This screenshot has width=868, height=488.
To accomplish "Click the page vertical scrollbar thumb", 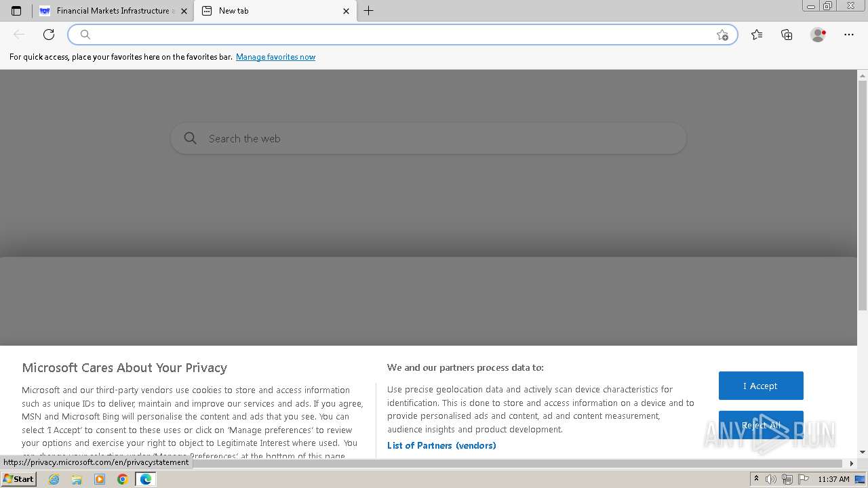I will [863, 196].
